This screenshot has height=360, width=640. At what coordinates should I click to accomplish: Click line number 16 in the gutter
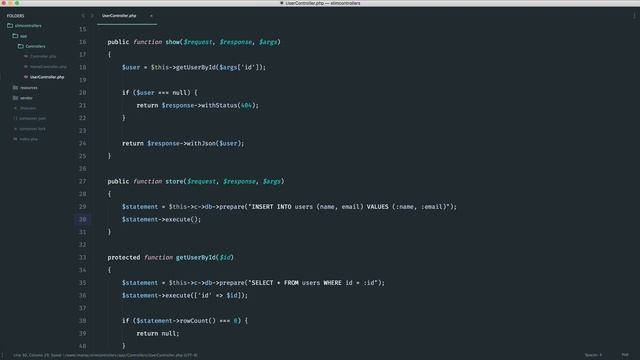pos(83,42)
